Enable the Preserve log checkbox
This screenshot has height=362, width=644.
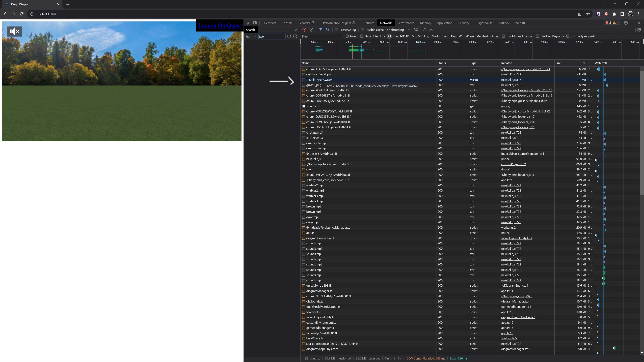click(x=336, y=30)
